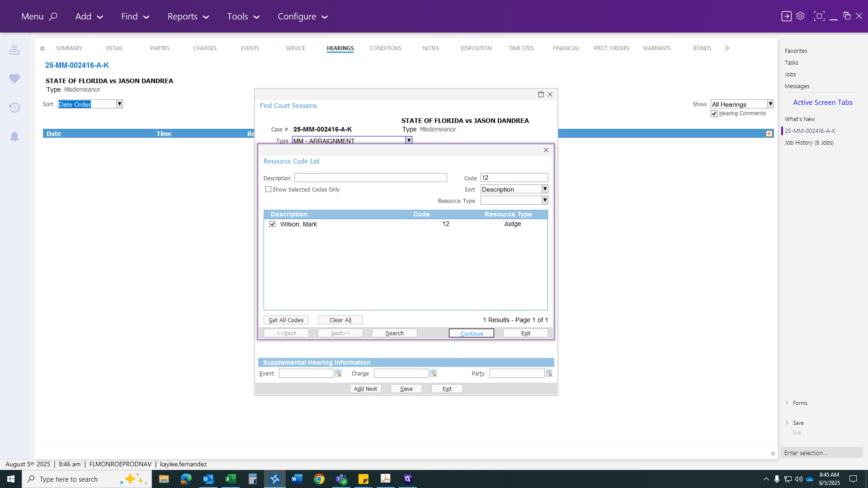Enable Show Selected Codes Only
This screenshot has height=488, width=868.
[x=269, y=189]
